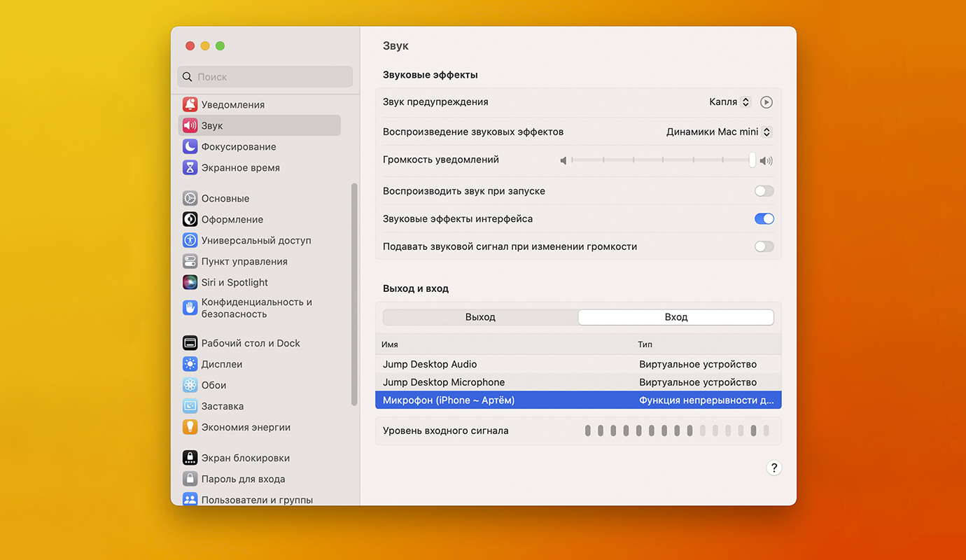Select Jump Desktop Microphone device row
Screen dimensions: 966x560
pos(578,382)
